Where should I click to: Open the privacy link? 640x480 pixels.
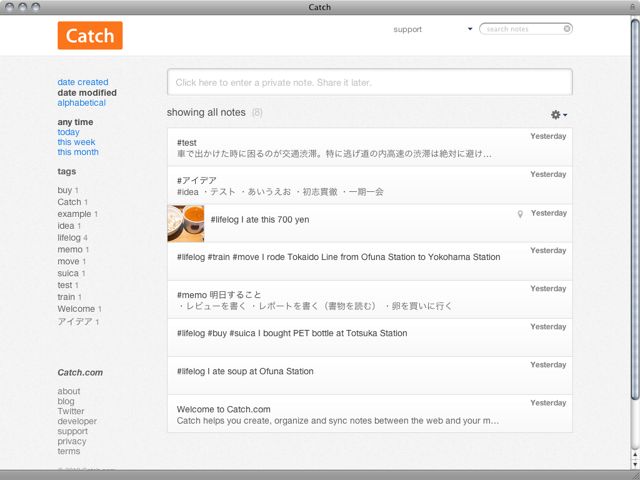point(71,441)
